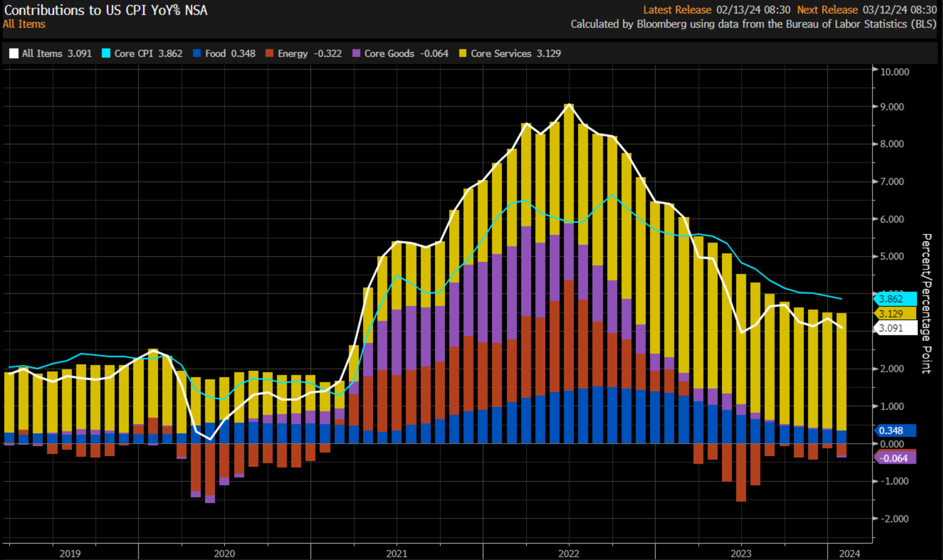Toggle the blue Food legend square
This screenshot has width=943, height=560.
pos(197,54)
